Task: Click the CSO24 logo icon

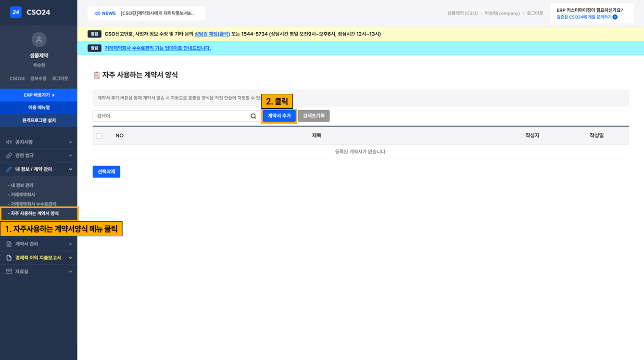Action: pyautogui.click(x=16, y=12)
